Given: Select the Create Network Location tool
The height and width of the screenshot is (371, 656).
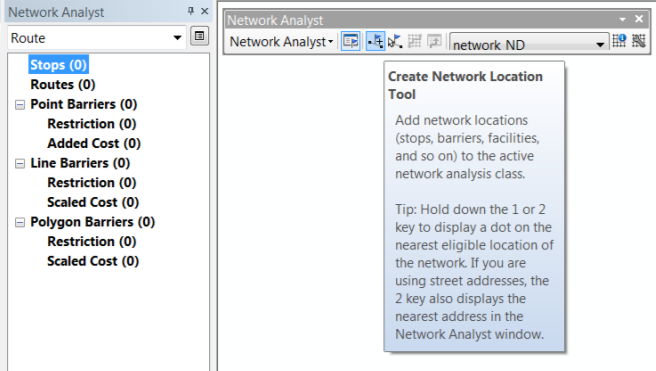Looking at the screenshot, I should tap(375, 41).
